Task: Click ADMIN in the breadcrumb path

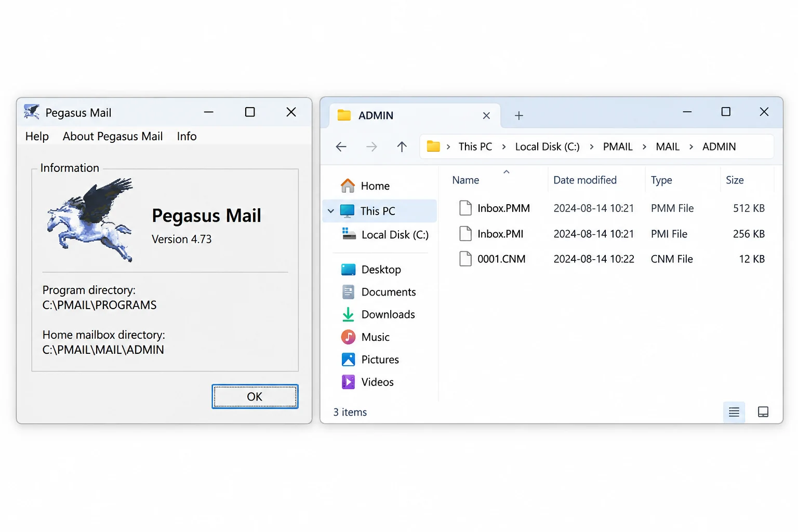Action: coord(719,147)
